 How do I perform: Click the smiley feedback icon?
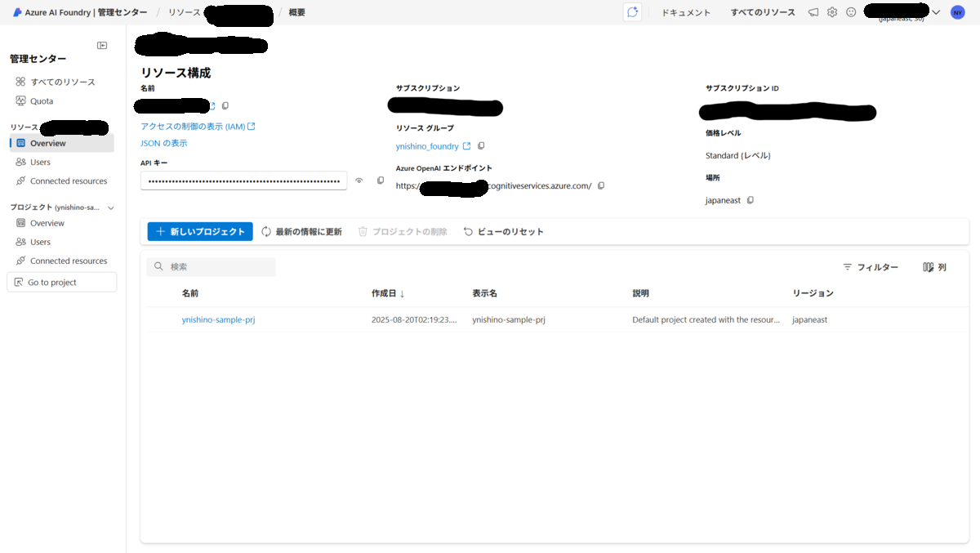click(x=851, y=12)
